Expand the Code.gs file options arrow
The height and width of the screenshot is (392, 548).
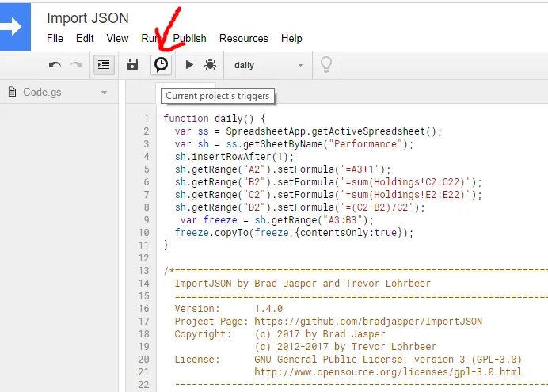click(104, 93)
